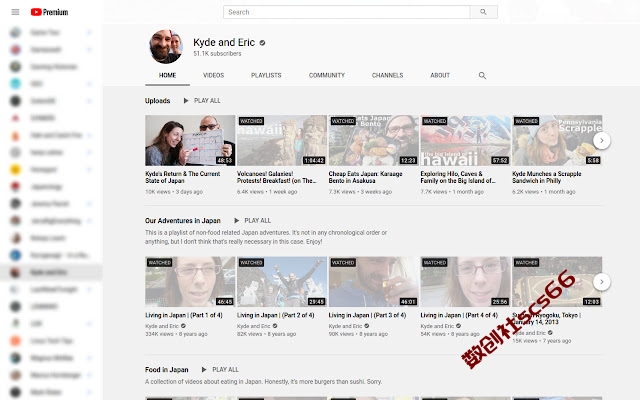
Task: Click the 1:04:42 duration badge
Action: (x=314, y=160)
